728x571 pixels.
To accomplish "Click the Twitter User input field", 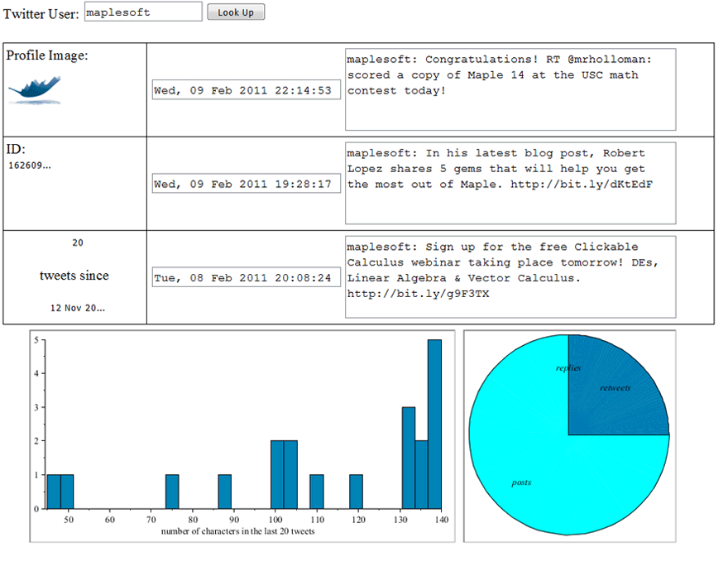I will pyautogui.click(x=143, y=12).
